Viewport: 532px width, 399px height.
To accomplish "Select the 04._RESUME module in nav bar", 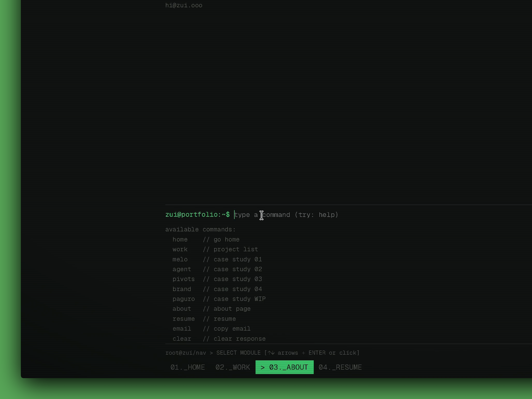I will point(340,367).
